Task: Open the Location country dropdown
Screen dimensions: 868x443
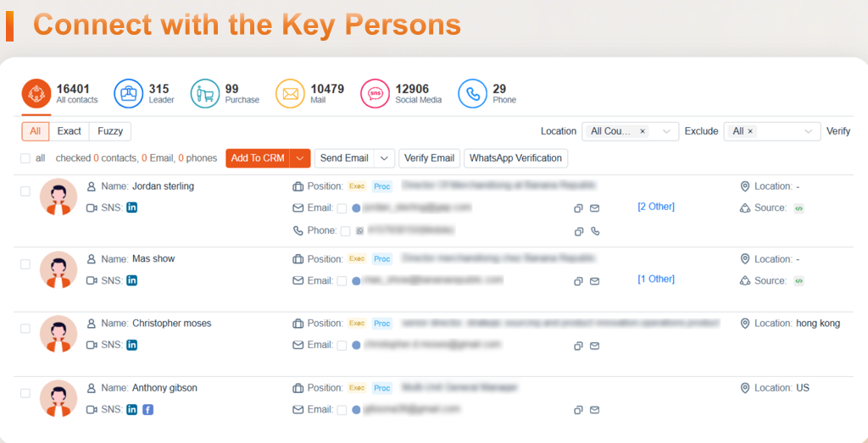Action: pos(630,131)
